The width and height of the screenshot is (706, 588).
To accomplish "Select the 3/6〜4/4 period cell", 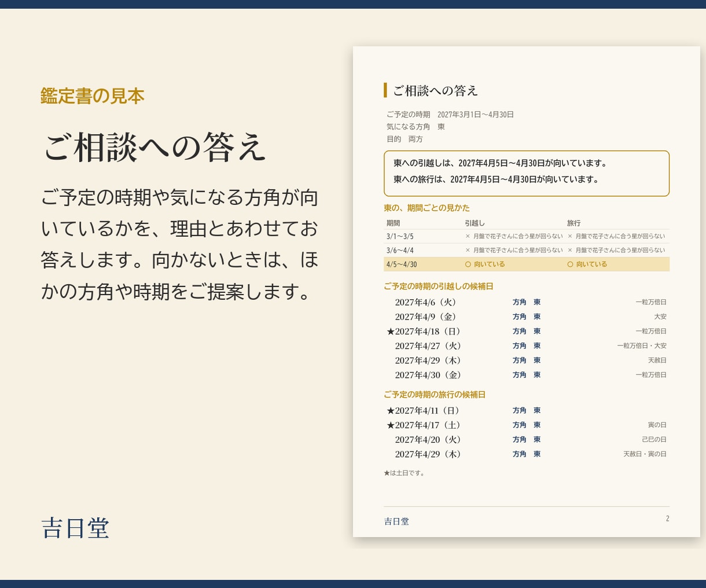I will click(x=400, y=250).
